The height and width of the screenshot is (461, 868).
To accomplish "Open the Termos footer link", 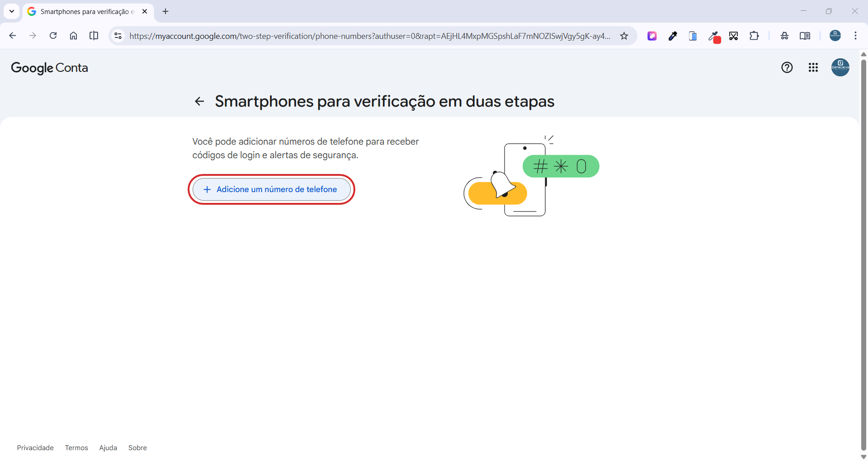I will tap(76, 448).
